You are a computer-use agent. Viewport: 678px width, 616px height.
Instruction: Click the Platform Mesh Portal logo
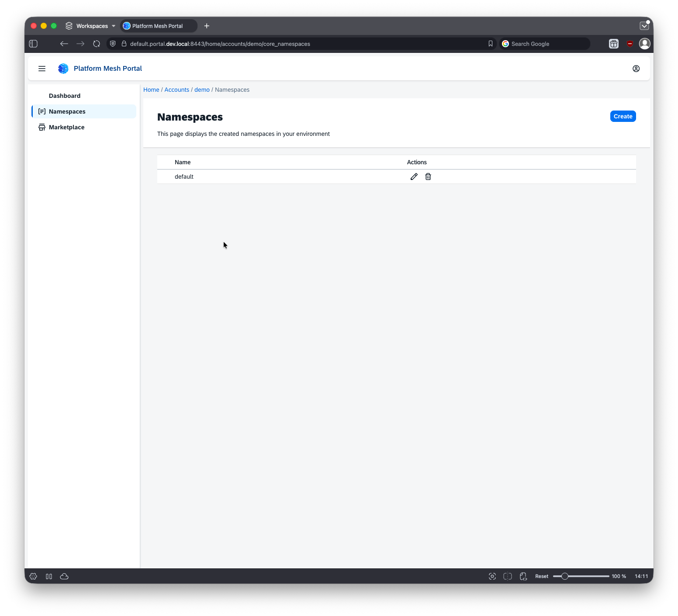click(x=63, y=69)
